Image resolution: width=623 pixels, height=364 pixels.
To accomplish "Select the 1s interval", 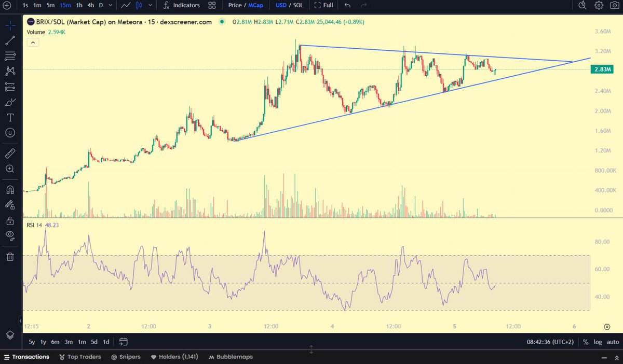I will 25,5.
